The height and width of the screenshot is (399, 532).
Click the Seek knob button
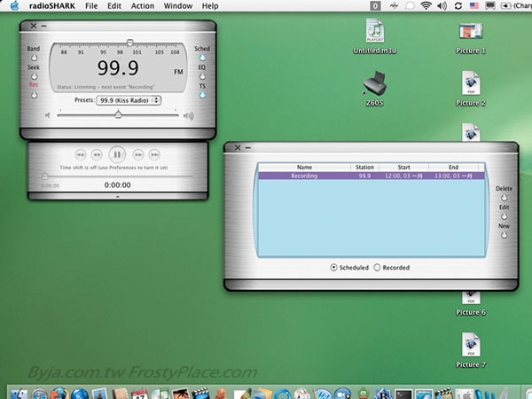34,76
